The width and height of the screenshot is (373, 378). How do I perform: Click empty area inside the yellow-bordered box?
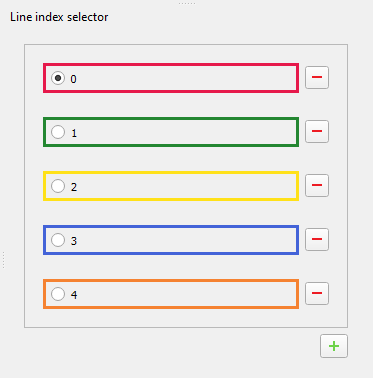click(187, 186)
